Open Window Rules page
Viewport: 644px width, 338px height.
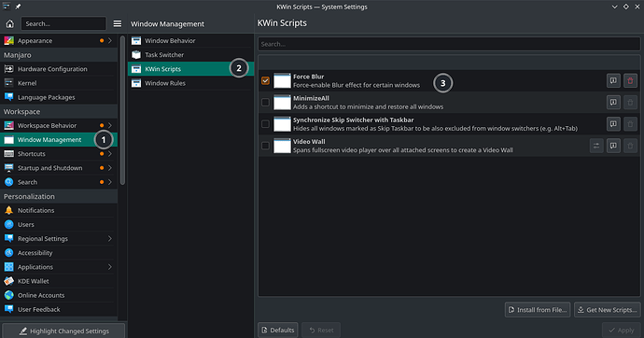[190, 83]
